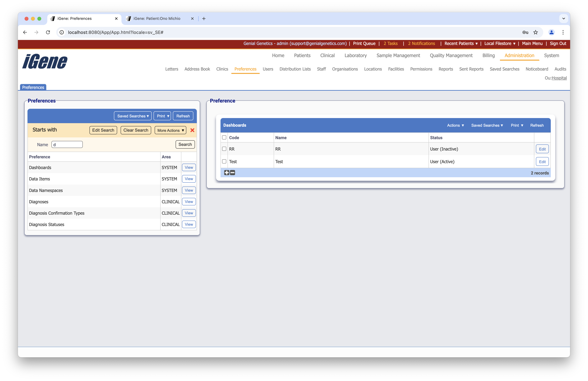
Task: Click the add record plus icon in Dashboards
Action: point(227,173)
